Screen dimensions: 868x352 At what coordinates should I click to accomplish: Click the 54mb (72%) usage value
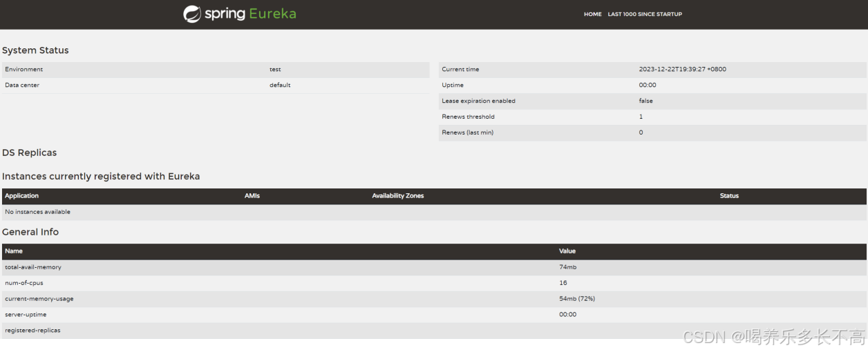(577, 299)
